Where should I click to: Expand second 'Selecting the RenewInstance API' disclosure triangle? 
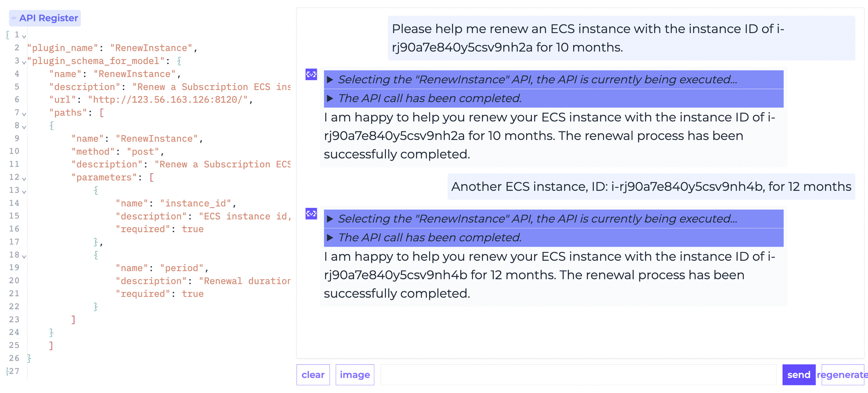[330, 219]
